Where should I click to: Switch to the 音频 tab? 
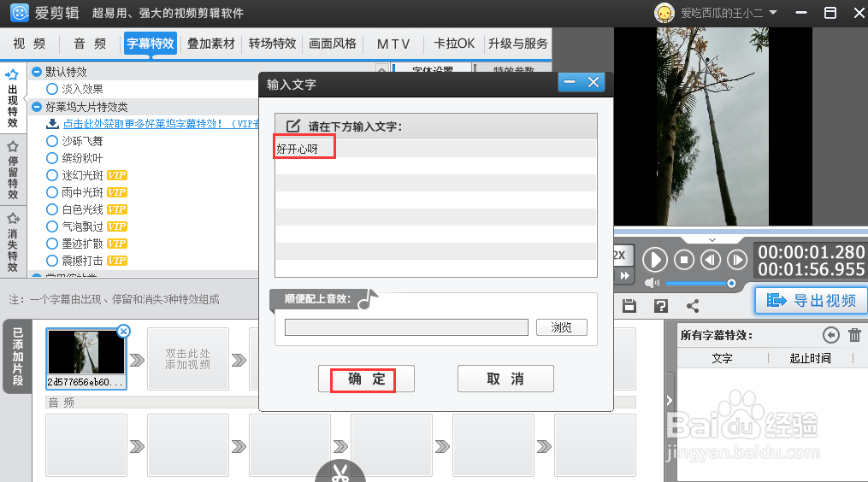pos(90,44)
